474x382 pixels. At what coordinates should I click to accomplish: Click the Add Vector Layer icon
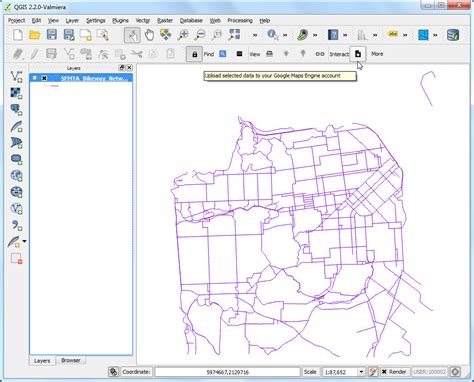point(16,76)
